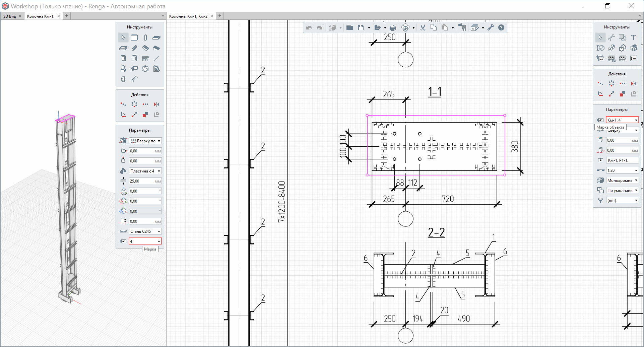Select the Wall tool in the left Tools panel

[134, 38]
